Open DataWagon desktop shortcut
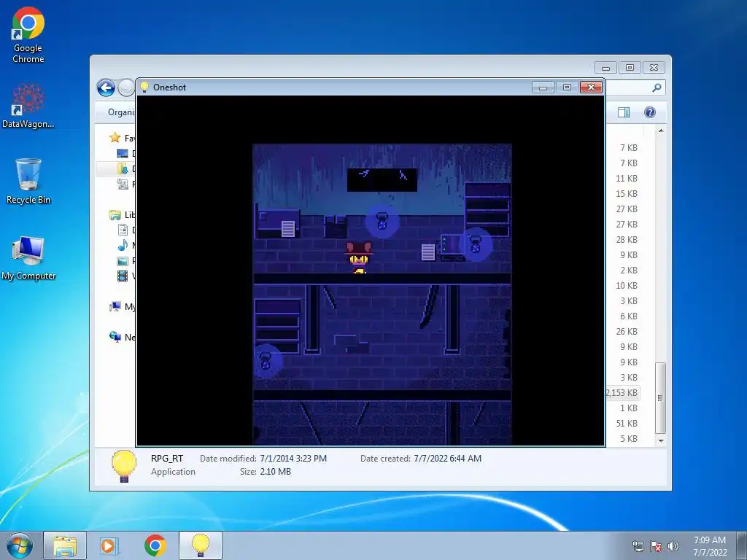The image size is (747, 560). (28, 106)
